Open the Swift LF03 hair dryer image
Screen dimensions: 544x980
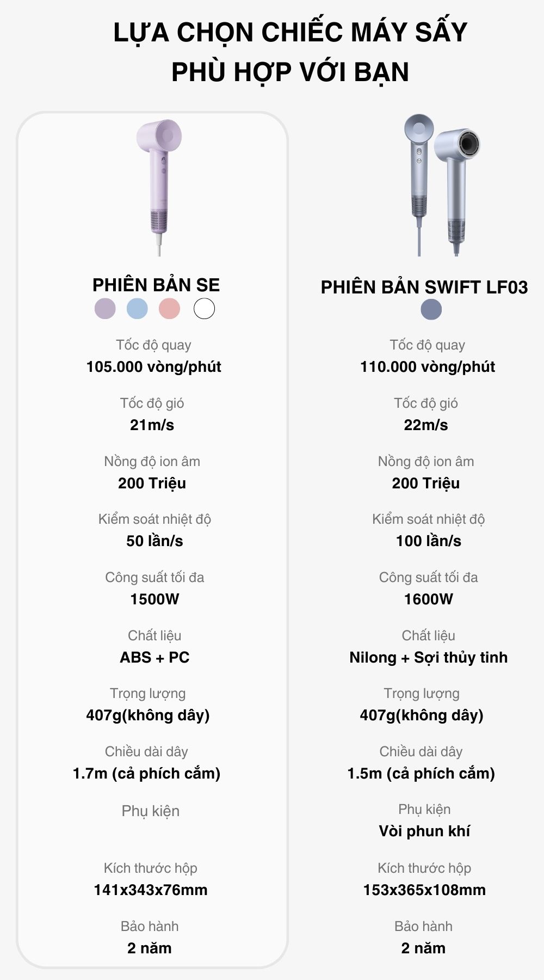441,185
